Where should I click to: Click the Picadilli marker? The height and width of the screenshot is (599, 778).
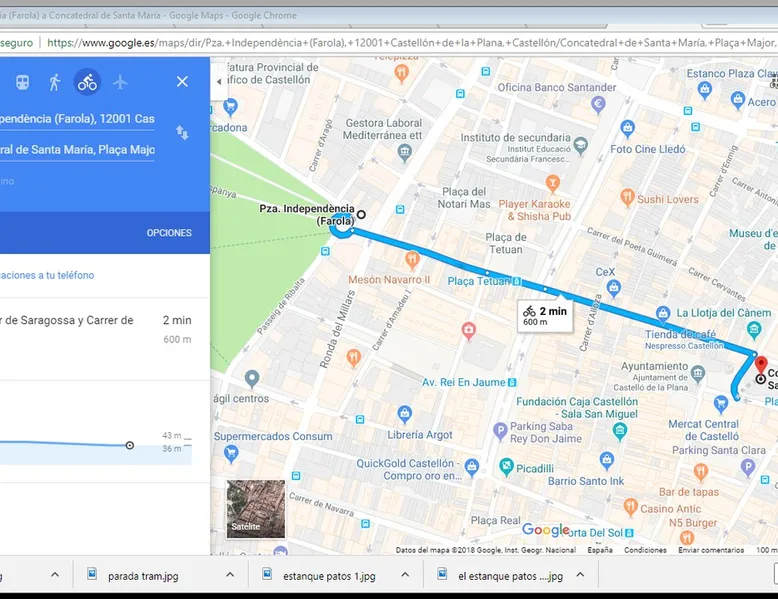coord(506,466)
